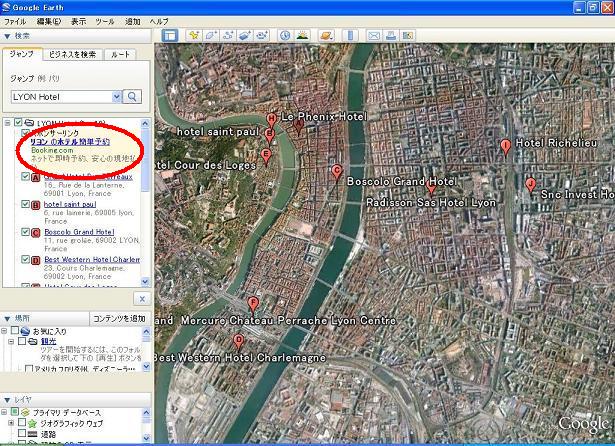Switch to the ビジネスを検索 tab
615x446 pixels.
[73, 55]
